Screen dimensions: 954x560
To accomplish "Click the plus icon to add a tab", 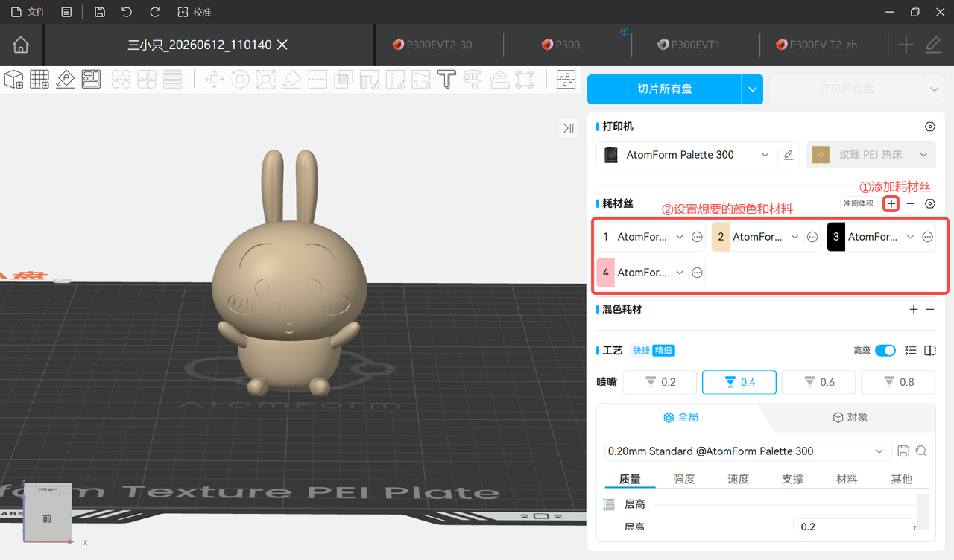I will [x=906, y=45].
